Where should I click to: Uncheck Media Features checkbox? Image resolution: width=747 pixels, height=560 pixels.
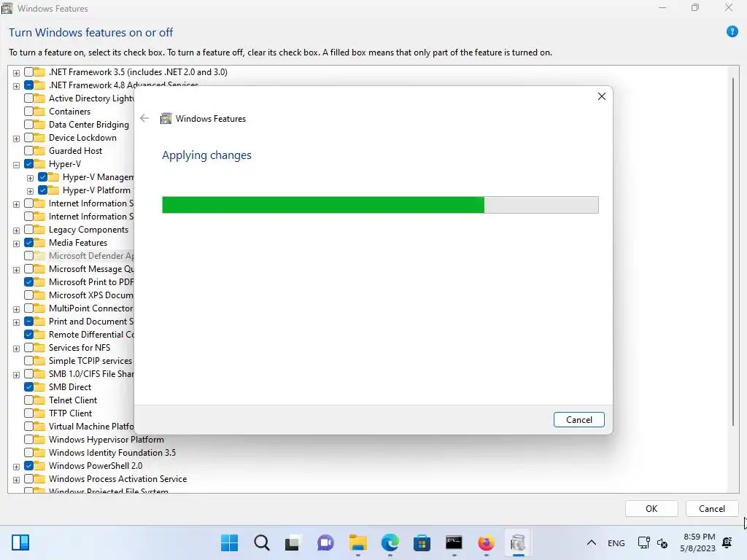point(28,242)
